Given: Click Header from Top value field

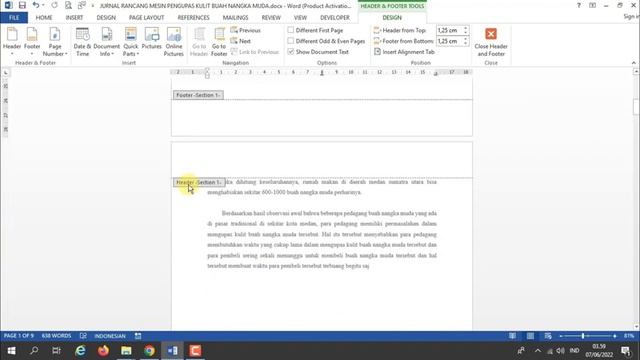Looking at the screenshot, I should click(x=449, y=30).
